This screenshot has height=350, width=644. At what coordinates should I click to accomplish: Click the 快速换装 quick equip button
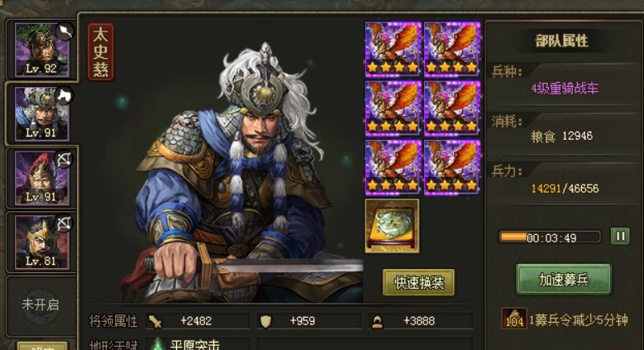tap(418, 282)
